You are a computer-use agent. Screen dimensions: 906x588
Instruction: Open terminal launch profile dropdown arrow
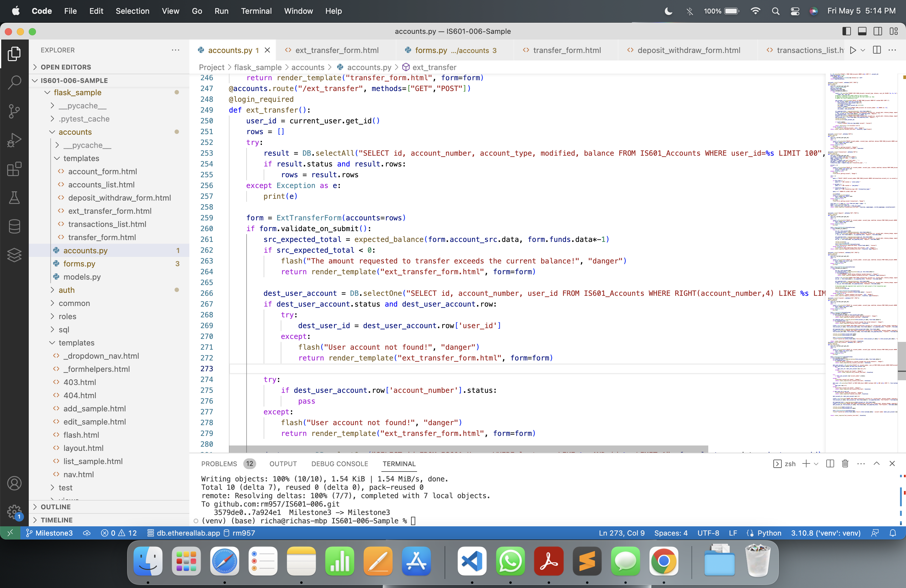[x=816, y=464]
